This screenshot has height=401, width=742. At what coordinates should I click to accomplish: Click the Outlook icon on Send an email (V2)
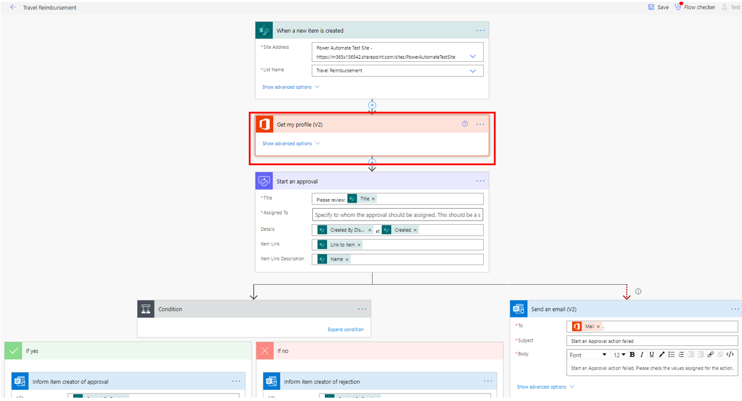pyautogui.click(x=519, y=309)
